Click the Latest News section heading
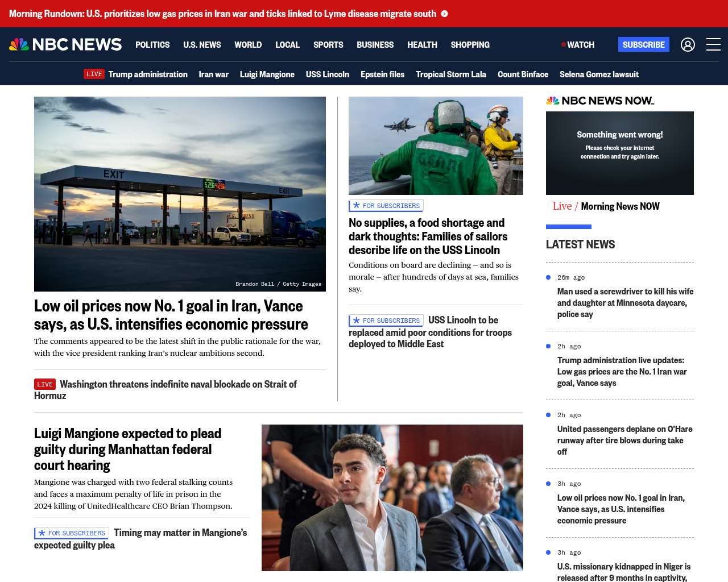The width and height of the screenshot is (728, 582). point(580,244)
